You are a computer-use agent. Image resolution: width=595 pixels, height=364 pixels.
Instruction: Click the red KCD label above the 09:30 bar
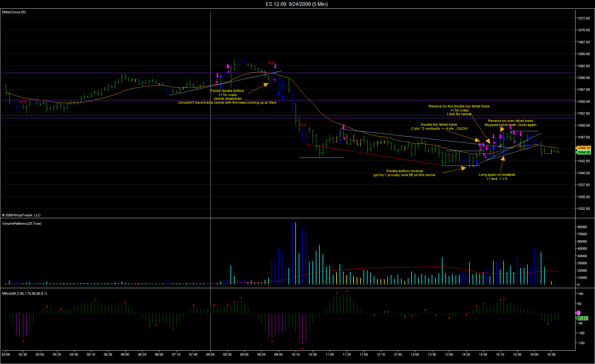tap(271, 63)
